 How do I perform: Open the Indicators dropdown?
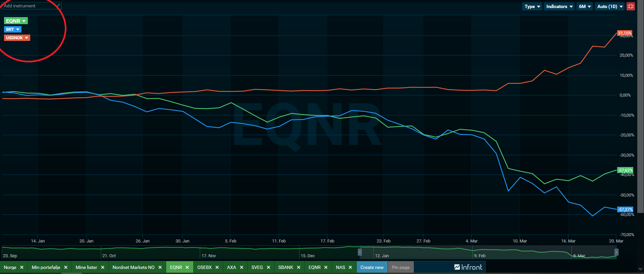coord(559,6)
